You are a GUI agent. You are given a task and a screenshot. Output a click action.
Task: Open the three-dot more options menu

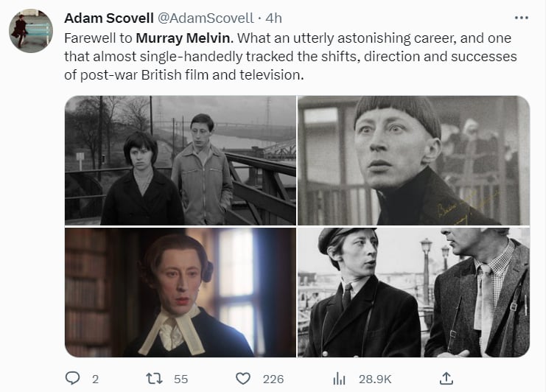click(x=522, y=17)
